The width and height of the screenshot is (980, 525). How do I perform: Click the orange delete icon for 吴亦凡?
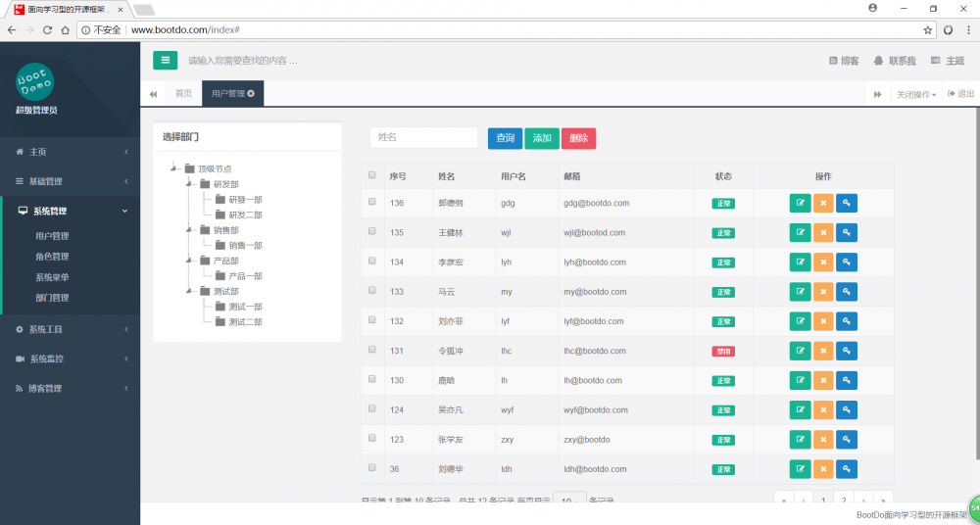coord(823,410)
